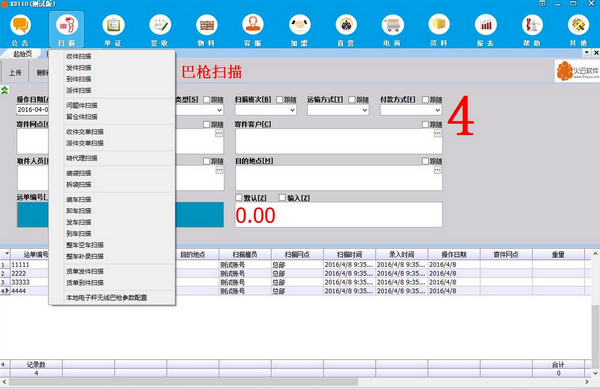Expand the 付款方式[E] dropdown
The width and height of the screenshot is (600, 389).
click(438, 110)
